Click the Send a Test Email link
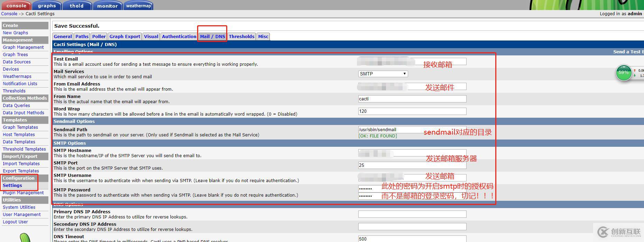The height and width of the screenshot is (242, 644). [x=628, y=52]
